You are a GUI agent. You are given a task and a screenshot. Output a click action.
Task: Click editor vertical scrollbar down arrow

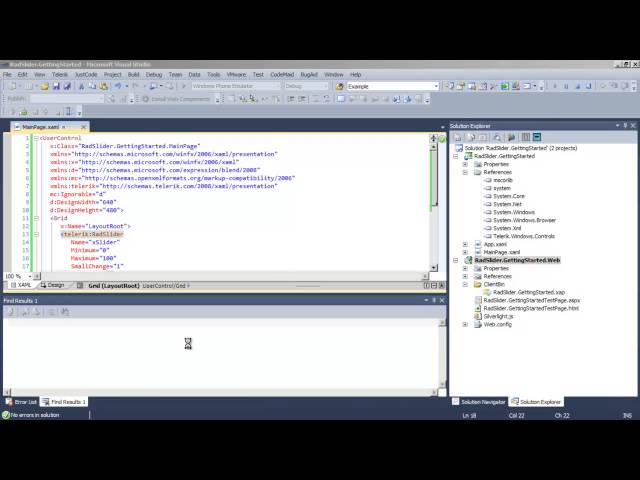433,268
